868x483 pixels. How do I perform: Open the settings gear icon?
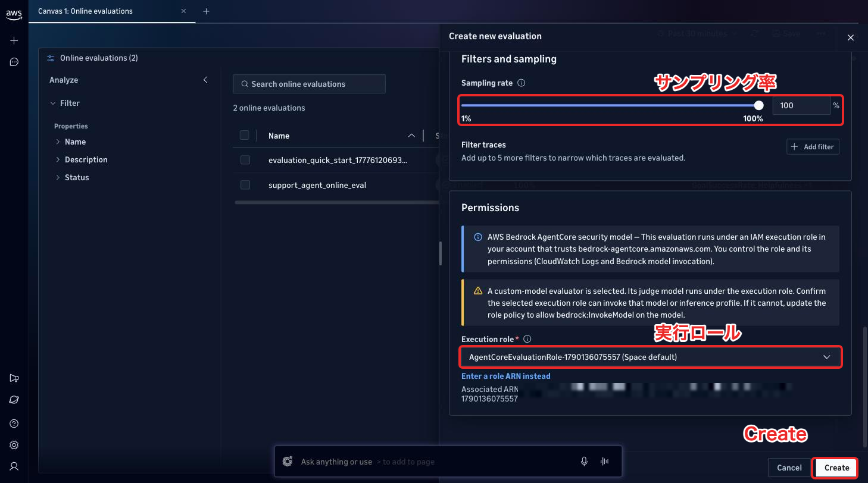pyautogui.click(x=14, y=445)
